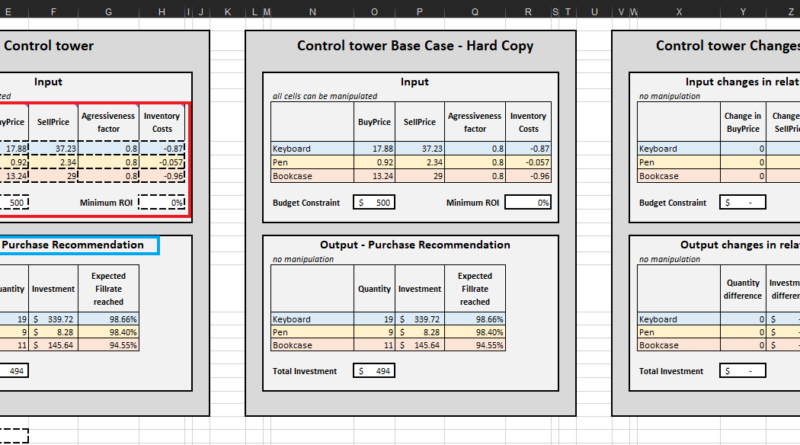
Task: Select column header X
Action: 679,12
